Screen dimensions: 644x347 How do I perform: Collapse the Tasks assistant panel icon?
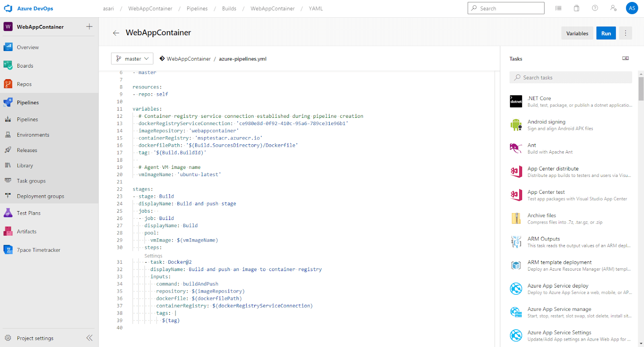(625, 58)
